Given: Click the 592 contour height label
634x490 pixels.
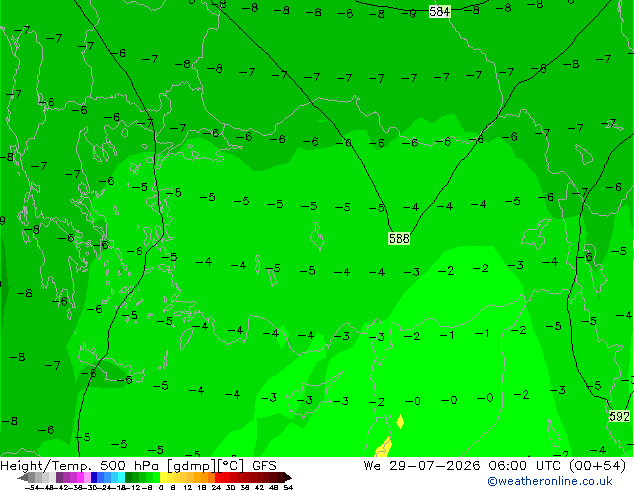Looking at the screenshot, I should coord(619,416).
